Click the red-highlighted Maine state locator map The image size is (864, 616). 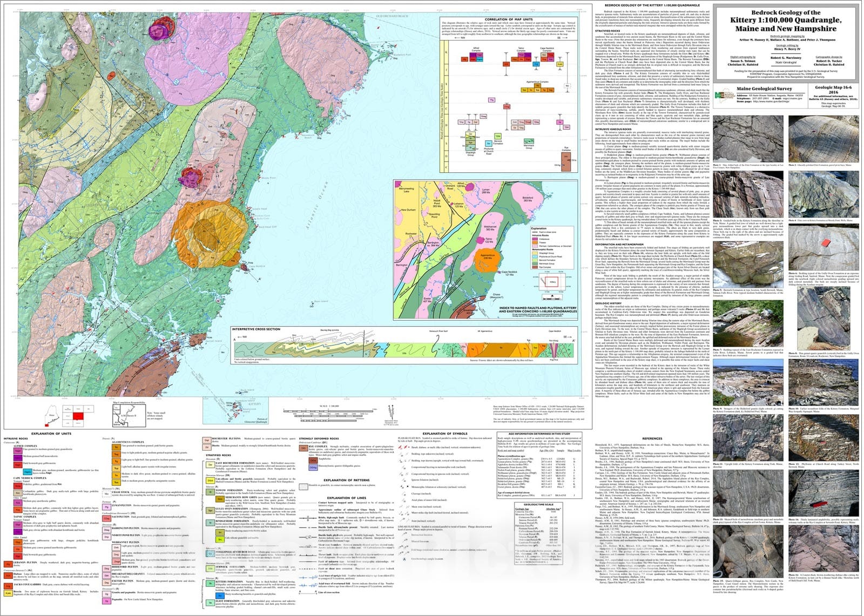[x=52, y=416]
